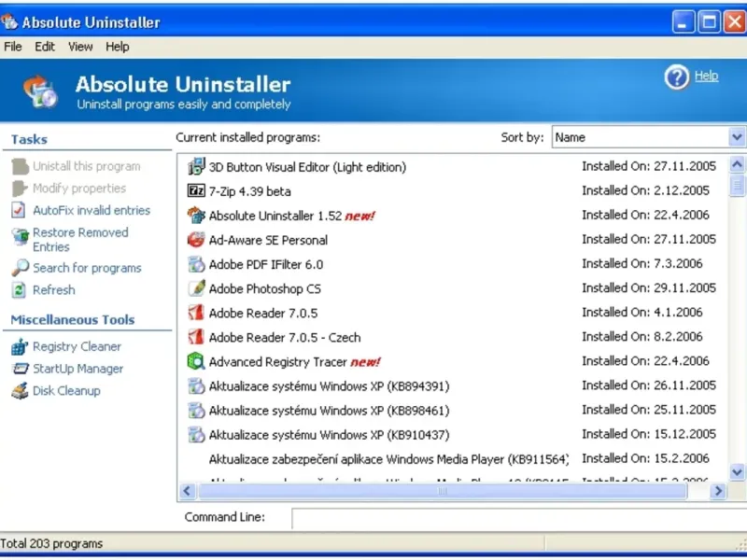Click the KB894391 update icon
The height and width of the screenshot is (560, 747).
pyautogui.click(x=196, y=385)
